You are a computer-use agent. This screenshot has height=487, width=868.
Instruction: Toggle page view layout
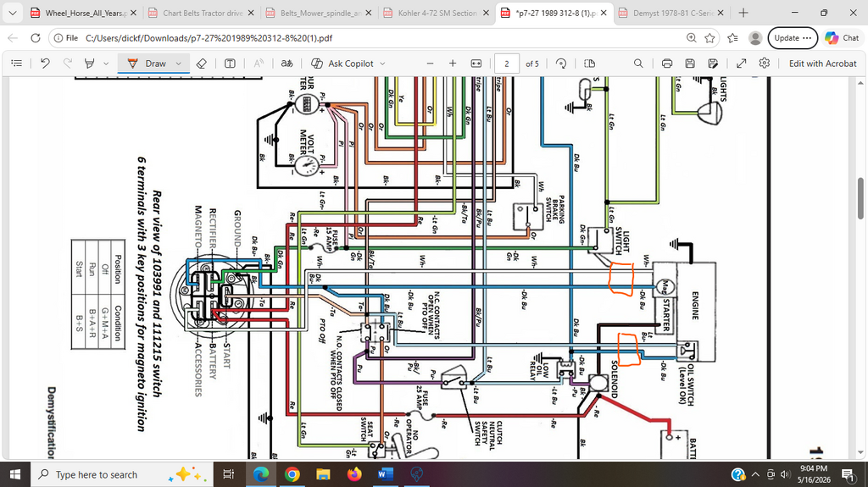(x=590, y=64)
